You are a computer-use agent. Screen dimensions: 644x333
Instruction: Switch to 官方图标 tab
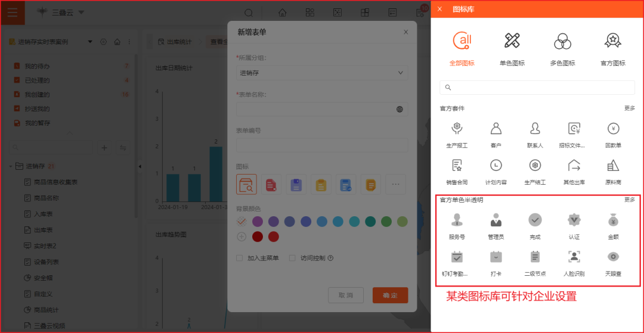(x=613, y=49)
